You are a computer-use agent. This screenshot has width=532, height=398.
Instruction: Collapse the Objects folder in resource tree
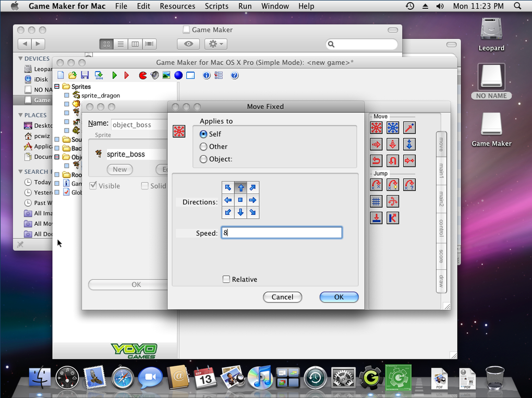click(x=57, y=157)
